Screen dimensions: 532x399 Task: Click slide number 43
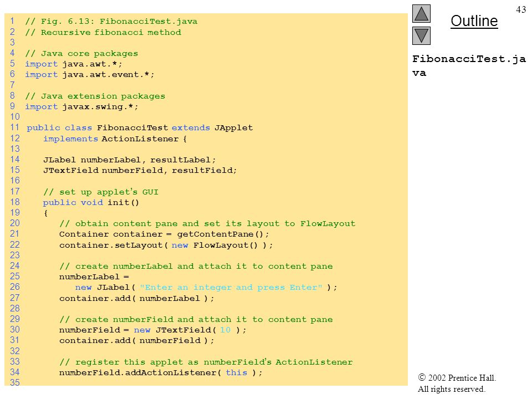click(521, 9)
